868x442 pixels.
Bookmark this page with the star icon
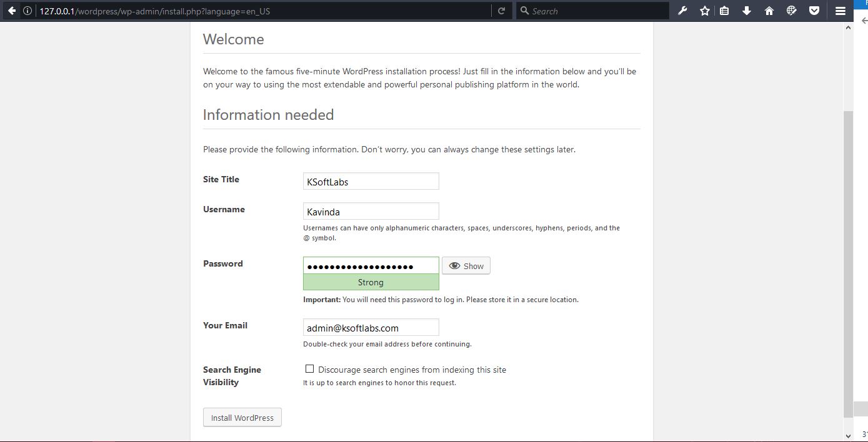pos(705,11)
